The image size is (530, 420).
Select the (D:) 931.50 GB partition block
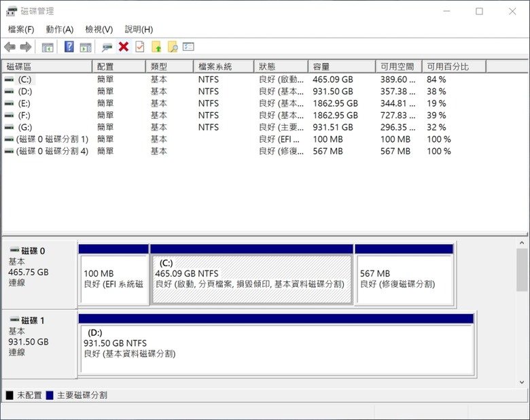click(x=276, y=345)
